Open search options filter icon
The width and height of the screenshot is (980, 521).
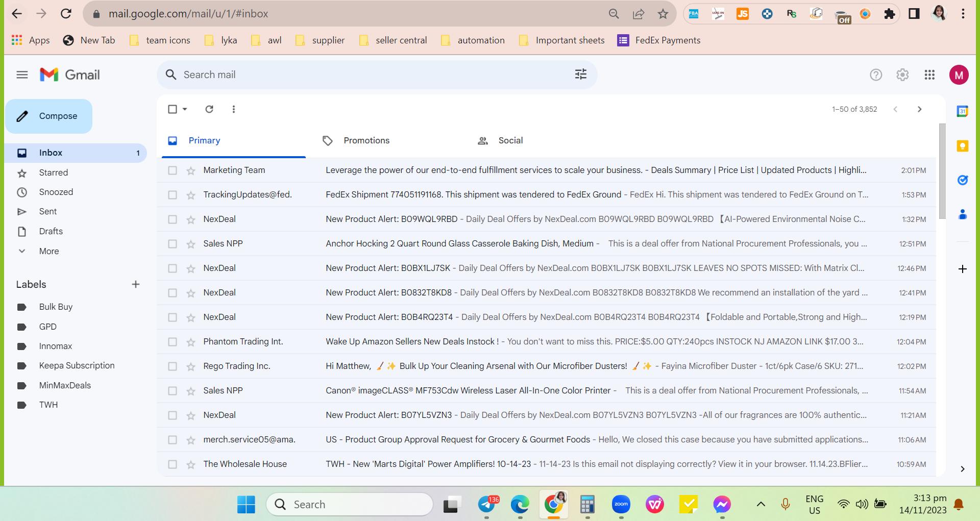pyautogui.click(x=581, y=75)
